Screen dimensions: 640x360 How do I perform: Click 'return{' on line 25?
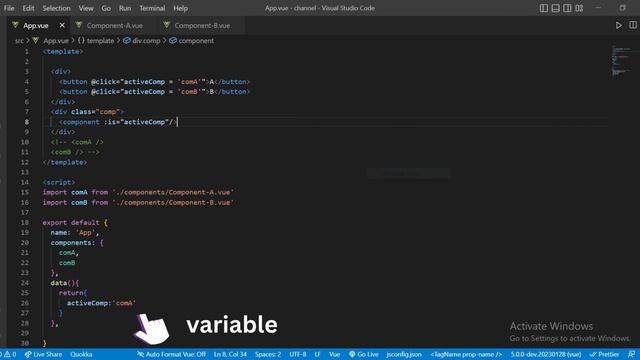point(73,293)
